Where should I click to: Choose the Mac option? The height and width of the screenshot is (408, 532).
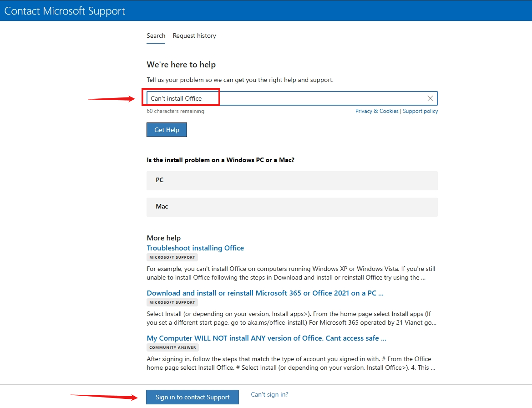[x=292, y=207]
